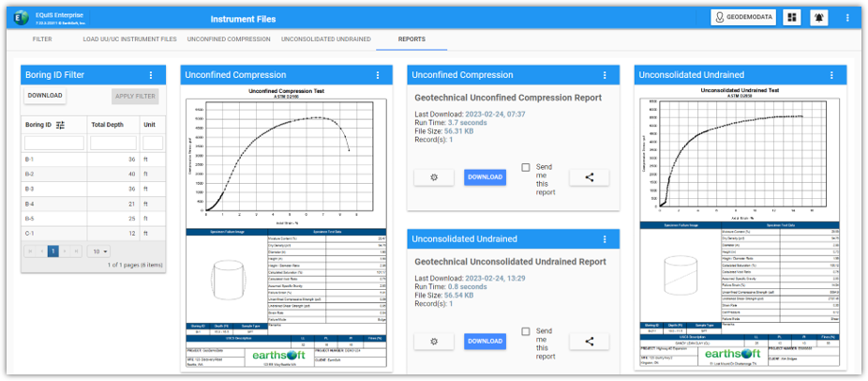Go to previous page in Boring grid pager
The height and width of the screenshot is (381, 868).
coord(41,251)
